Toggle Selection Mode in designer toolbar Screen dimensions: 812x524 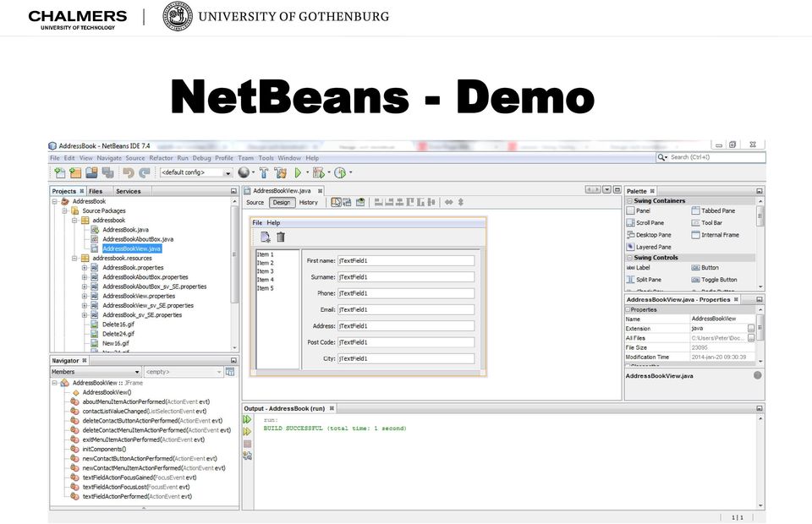click(x=336, y=202)
